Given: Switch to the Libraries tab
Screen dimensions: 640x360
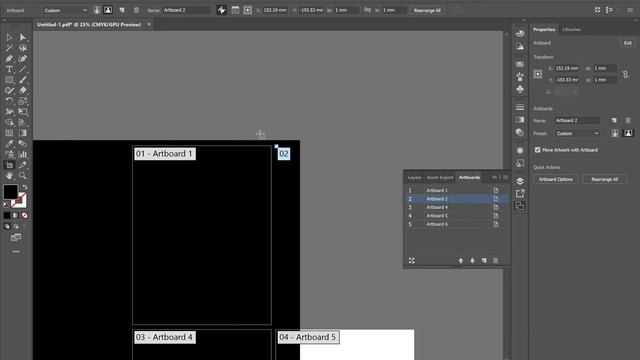Looking at the screenshot, I should click(x=571, y=29).
